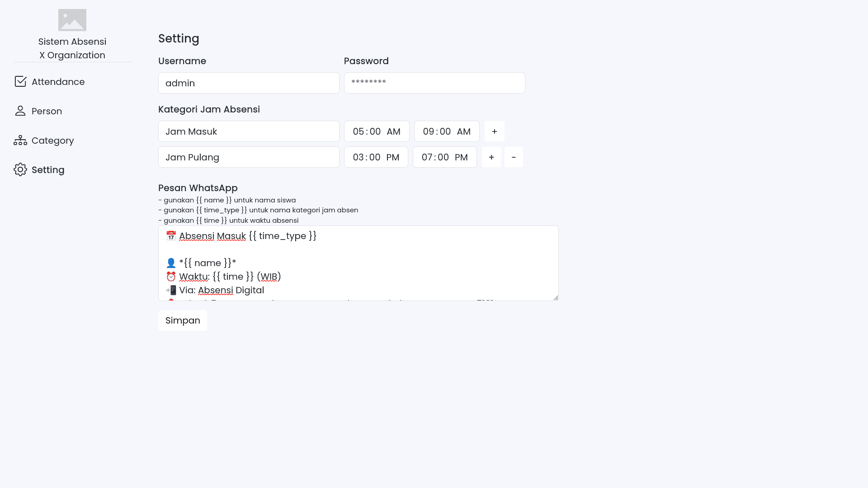
Task: Click the Person profile icon in sidebar
Action: pyautogui.click(x=20, y=111)
